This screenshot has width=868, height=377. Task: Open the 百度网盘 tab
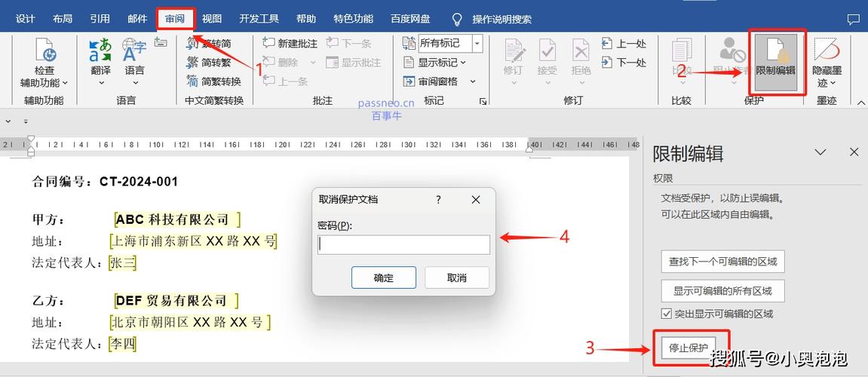[x=410, y=19]
